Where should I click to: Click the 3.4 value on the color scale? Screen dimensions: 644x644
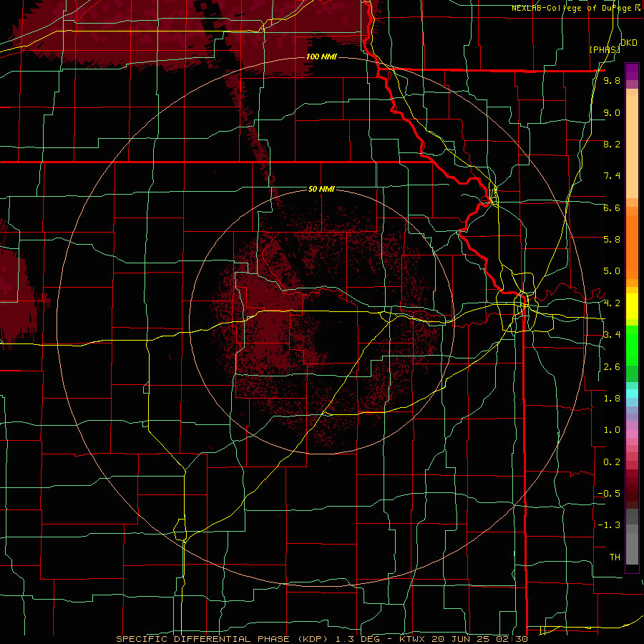pyautogui.click(x=612, y=335)
